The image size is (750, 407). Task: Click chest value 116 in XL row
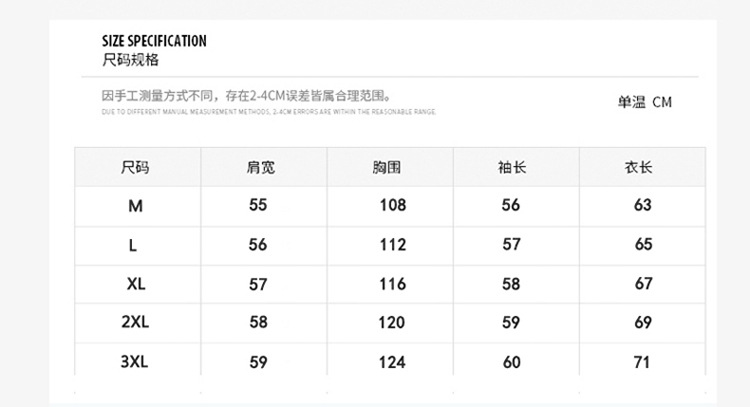[392, 284]
